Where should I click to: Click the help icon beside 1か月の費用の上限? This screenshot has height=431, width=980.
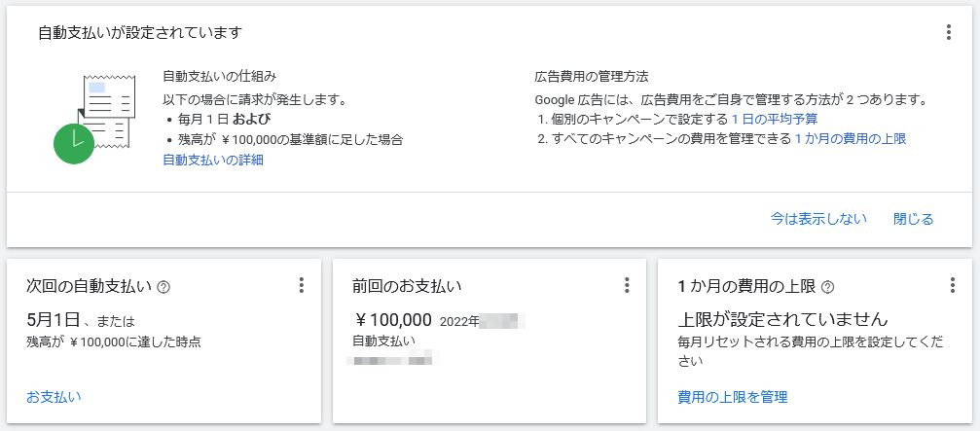tap(827, 287)
